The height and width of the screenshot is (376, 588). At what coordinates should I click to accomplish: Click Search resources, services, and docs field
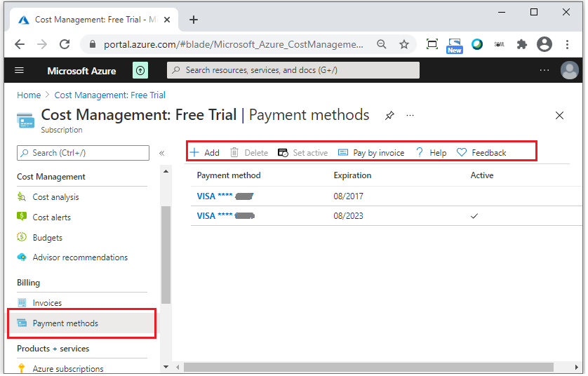point(295,70)
